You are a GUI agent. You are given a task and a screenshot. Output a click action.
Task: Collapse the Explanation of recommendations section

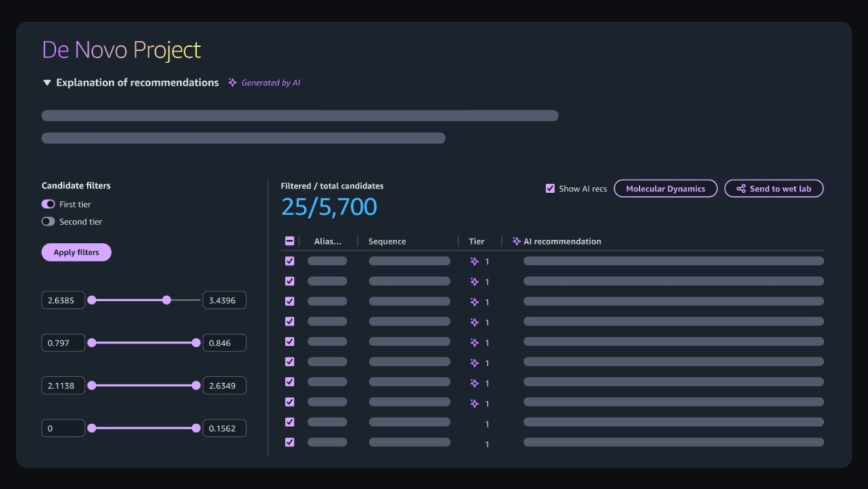[47, 83]
